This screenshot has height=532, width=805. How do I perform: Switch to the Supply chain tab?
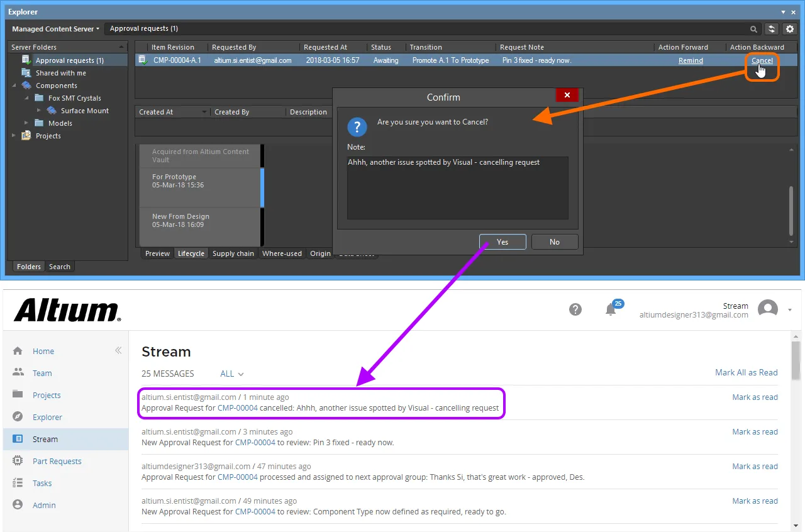tap(233, 253)
